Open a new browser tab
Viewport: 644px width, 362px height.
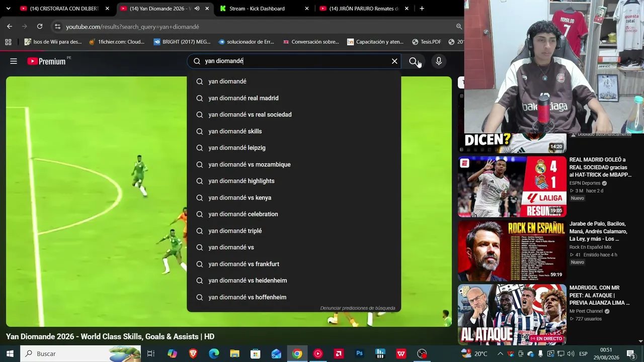click(422, 9)
